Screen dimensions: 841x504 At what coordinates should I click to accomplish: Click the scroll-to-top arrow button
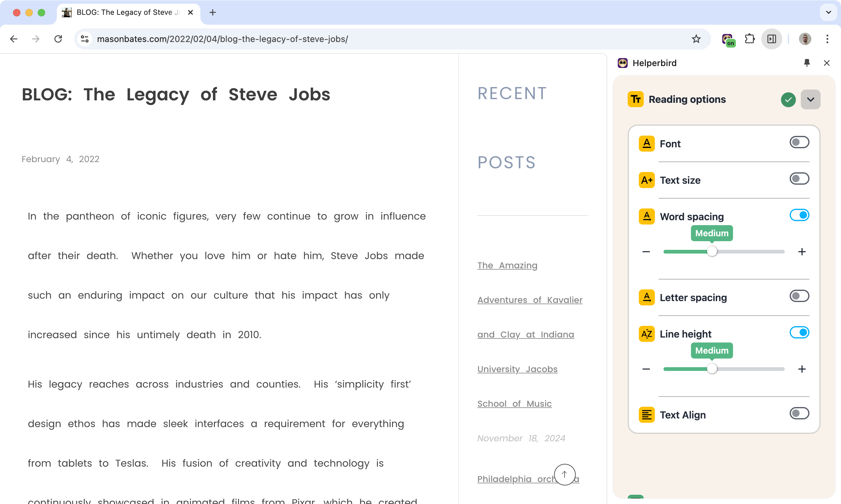[x=564, y=474]
